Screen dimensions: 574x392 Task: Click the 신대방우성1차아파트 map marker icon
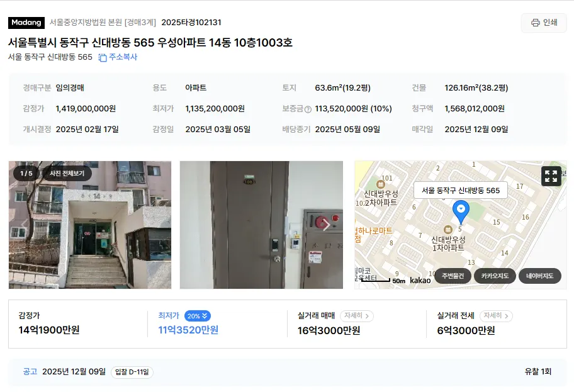447,230
